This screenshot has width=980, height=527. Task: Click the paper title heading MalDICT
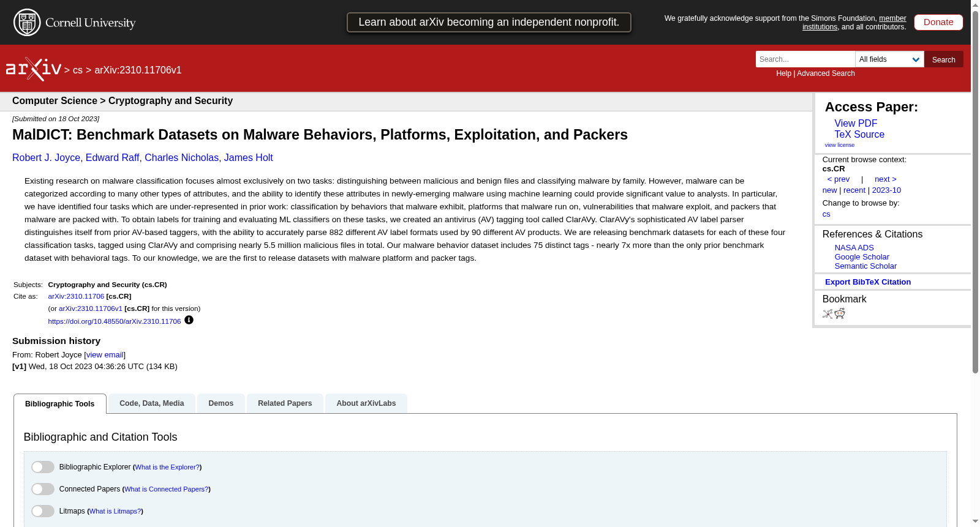(x=320, y=135)
